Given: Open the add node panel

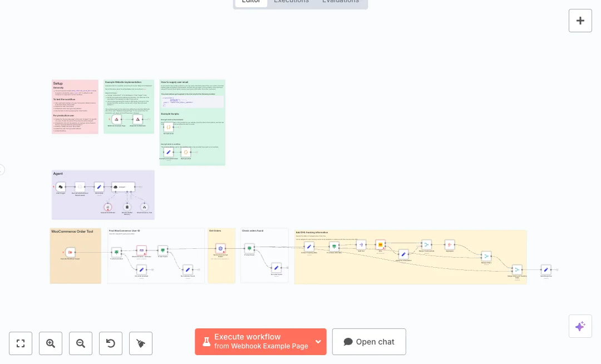Looking at the screenshot, I should 580,21.
